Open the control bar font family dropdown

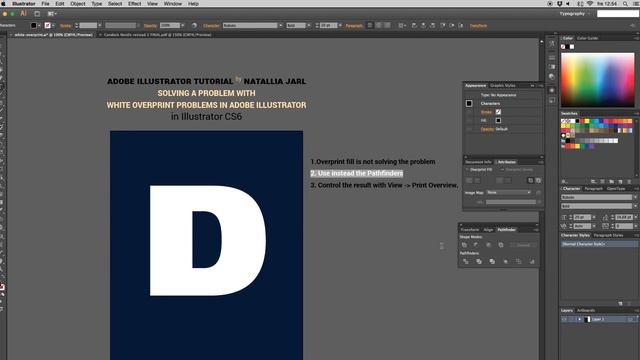pyautogui.click(x=280, y=25)
